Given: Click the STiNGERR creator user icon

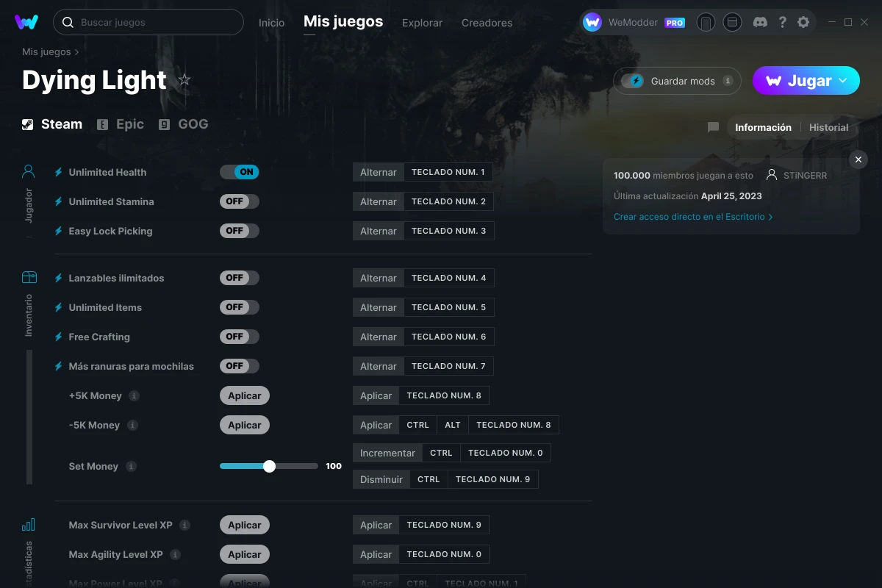Looking at the screenshot, I should (x=772, y=175).
